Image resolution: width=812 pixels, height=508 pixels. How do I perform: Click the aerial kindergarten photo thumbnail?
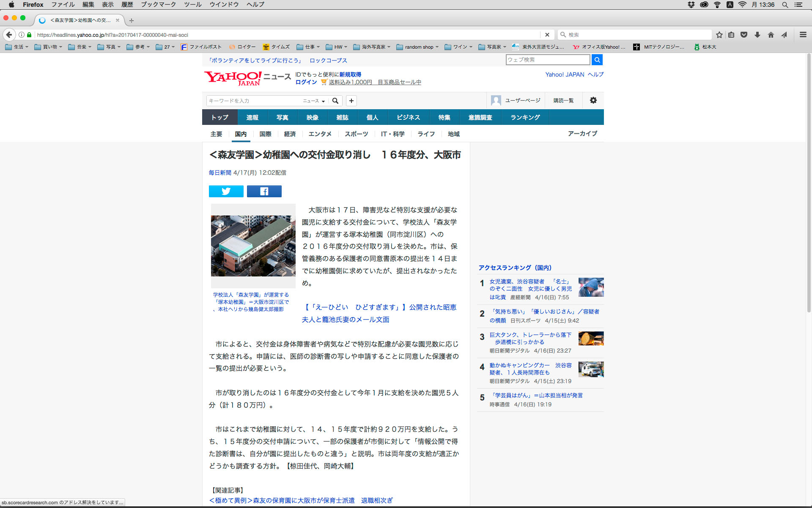click(253, 246)
